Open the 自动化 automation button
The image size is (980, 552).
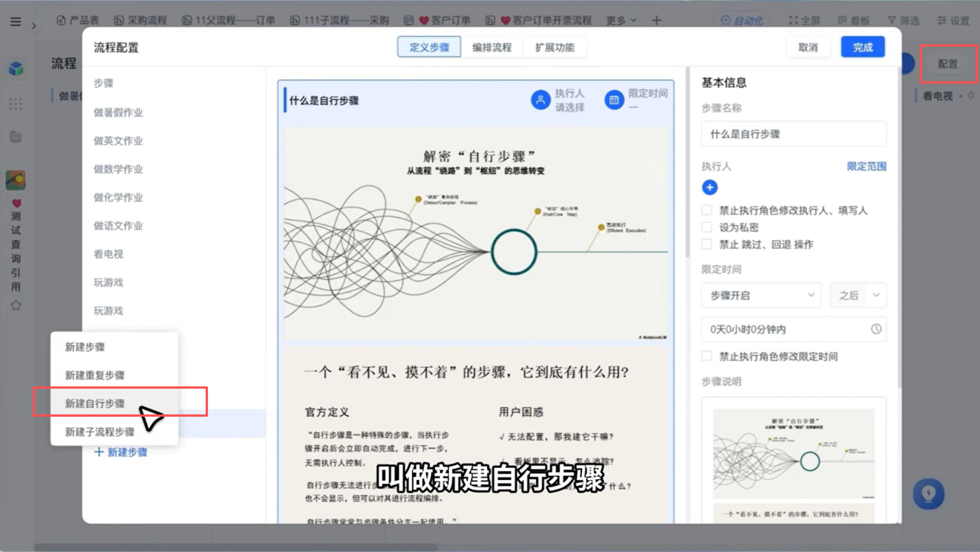[742, 20]
